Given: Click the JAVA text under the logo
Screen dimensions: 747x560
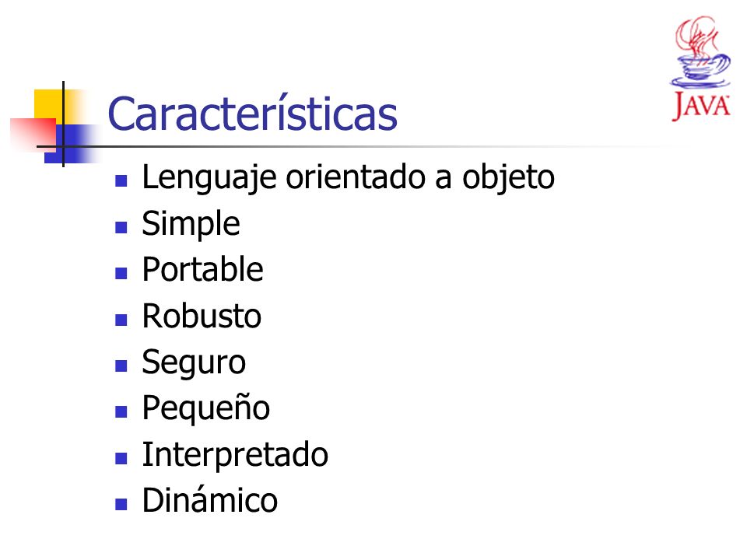Looking at the screenshot, I should [701, 106].
